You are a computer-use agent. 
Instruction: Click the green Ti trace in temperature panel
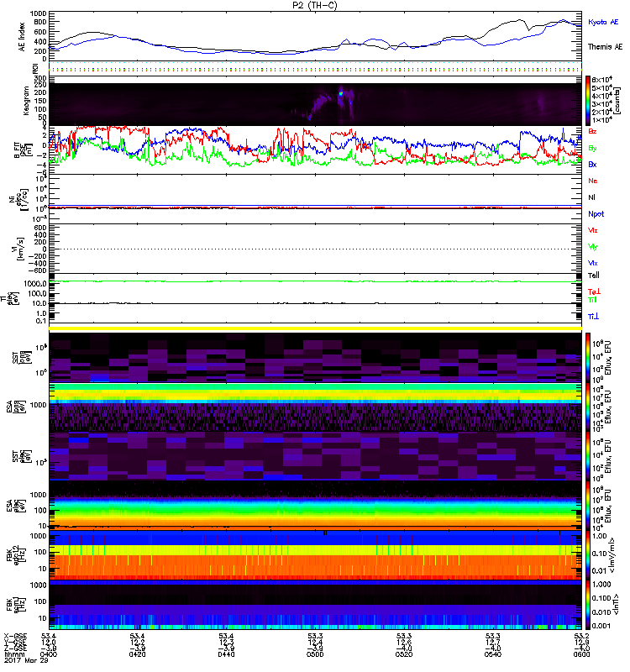(316, 281)
